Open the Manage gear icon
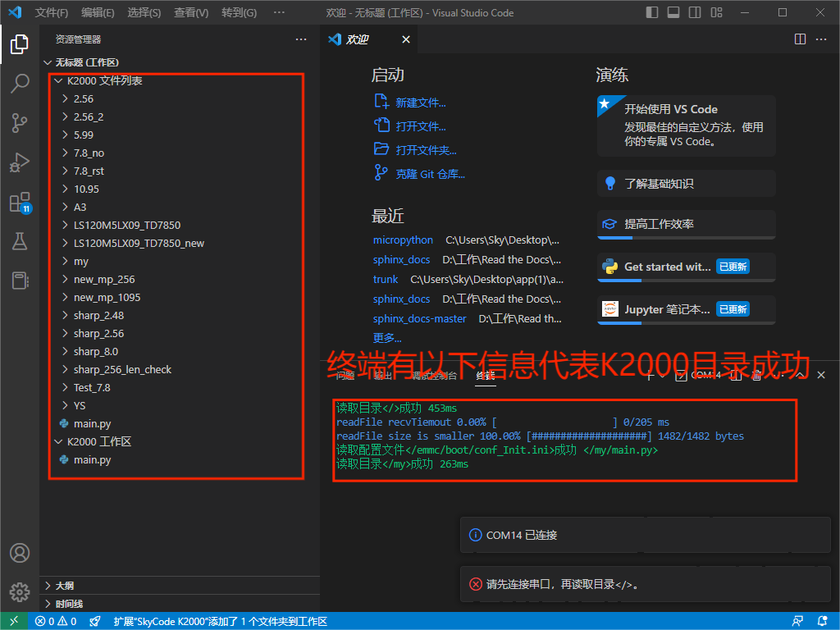This screenshot has height=630, width=840. 20,592
